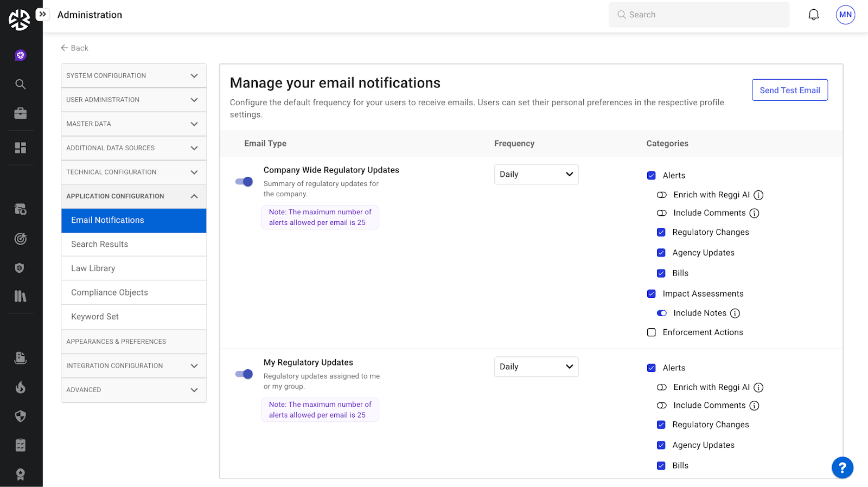The image size is (868, 487).
Task: Click the target icon in left sidebar
Action: [x=21, y=239]
